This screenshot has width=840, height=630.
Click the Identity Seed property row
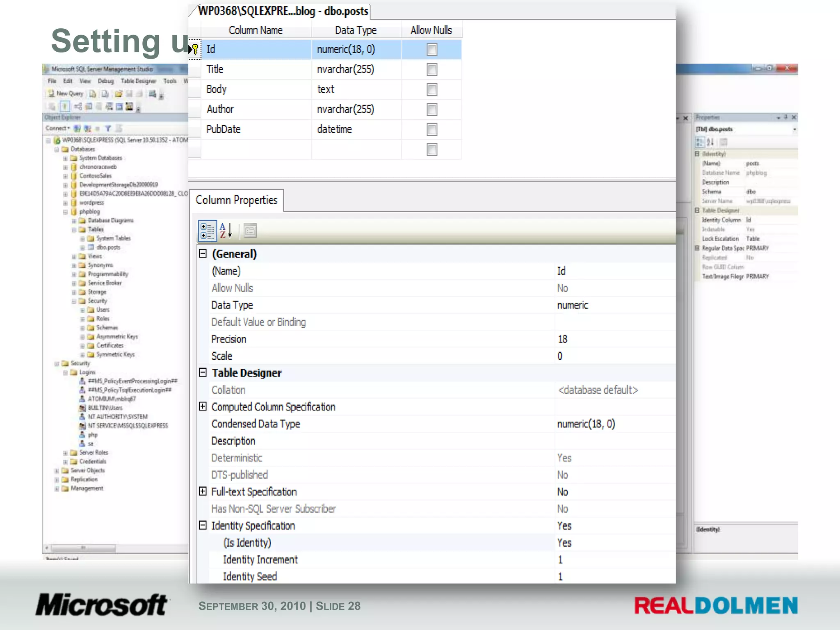[x=442, y=576]
